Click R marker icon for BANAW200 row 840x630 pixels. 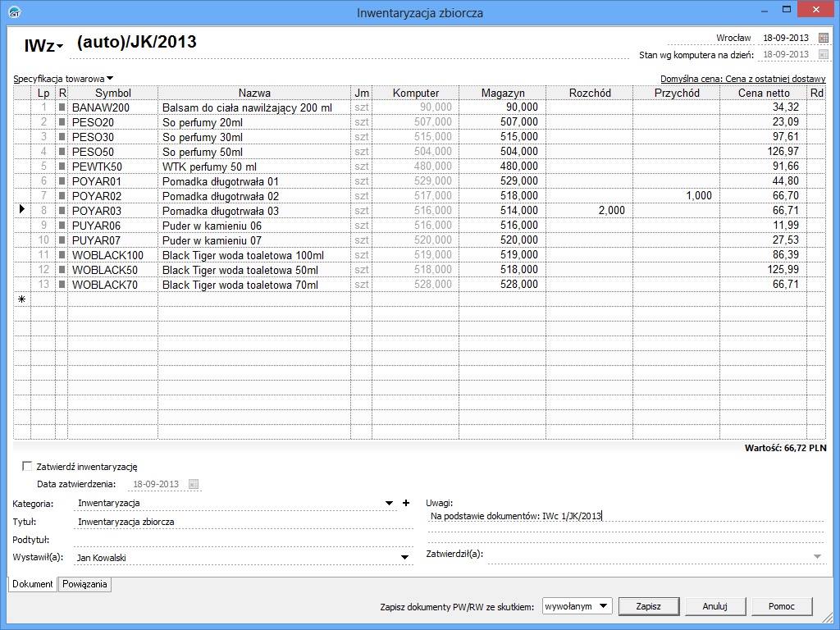point(62,107)
